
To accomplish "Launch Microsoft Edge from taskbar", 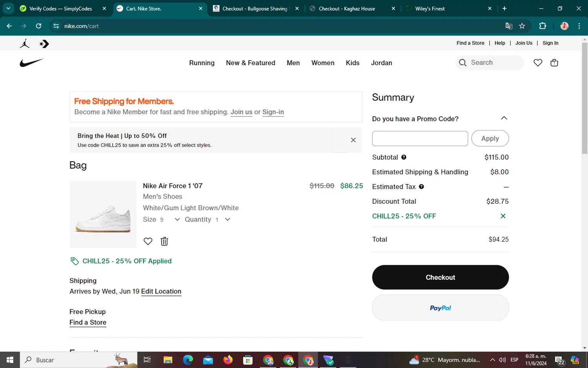I will tap(188, 360).
